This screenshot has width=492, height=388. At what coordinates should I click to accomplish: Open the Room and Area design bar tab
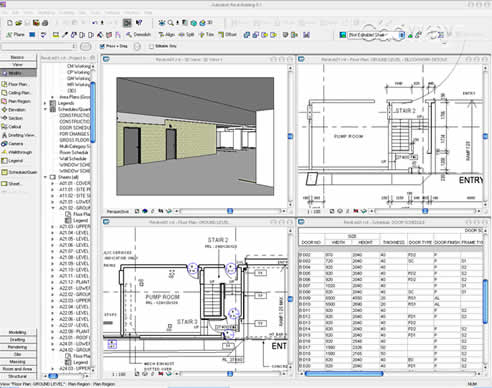[x=18, y=369]
